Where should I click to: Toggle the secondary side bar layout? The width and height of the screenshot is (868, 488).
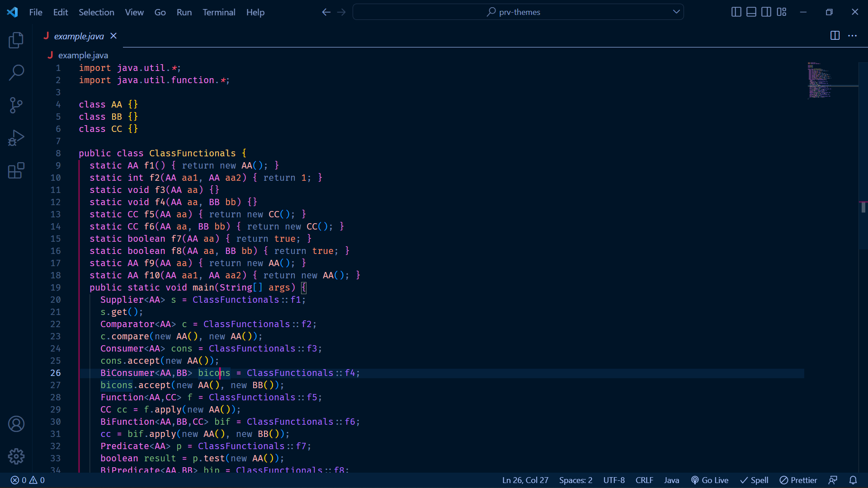coord(766,12)
